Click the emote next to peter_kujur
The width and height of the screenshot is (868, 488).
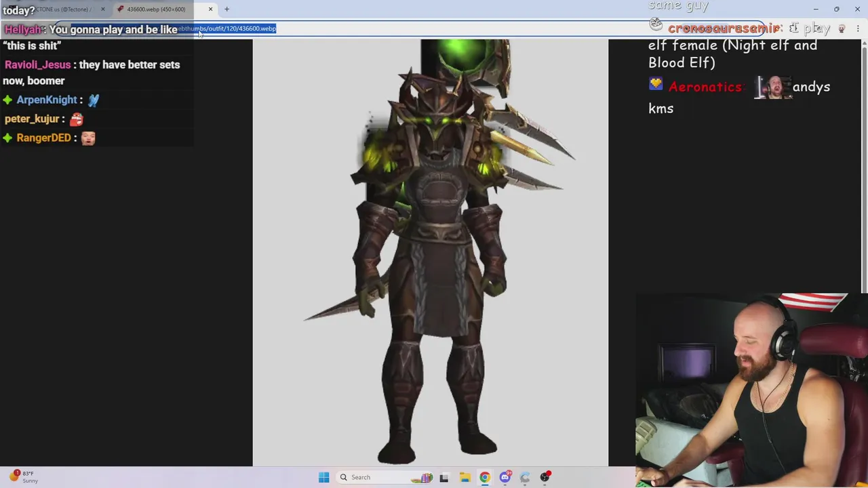77,119
